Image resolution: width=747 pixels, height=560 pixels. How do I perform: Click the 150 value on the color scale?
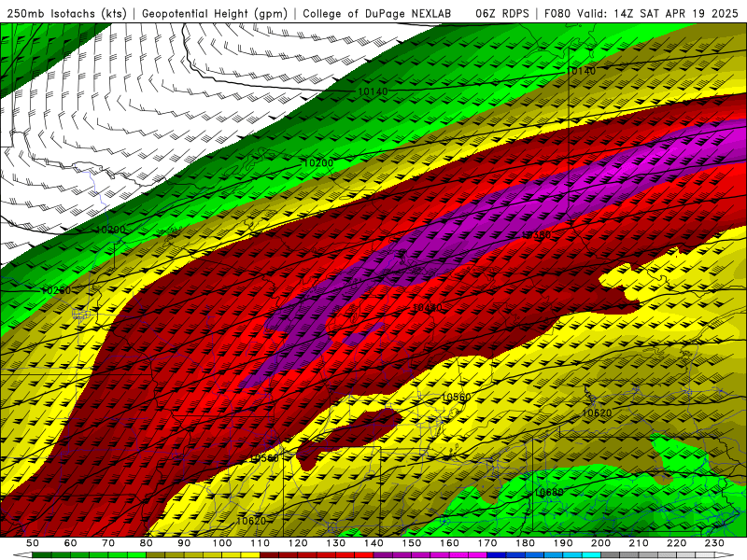point(412,543)
